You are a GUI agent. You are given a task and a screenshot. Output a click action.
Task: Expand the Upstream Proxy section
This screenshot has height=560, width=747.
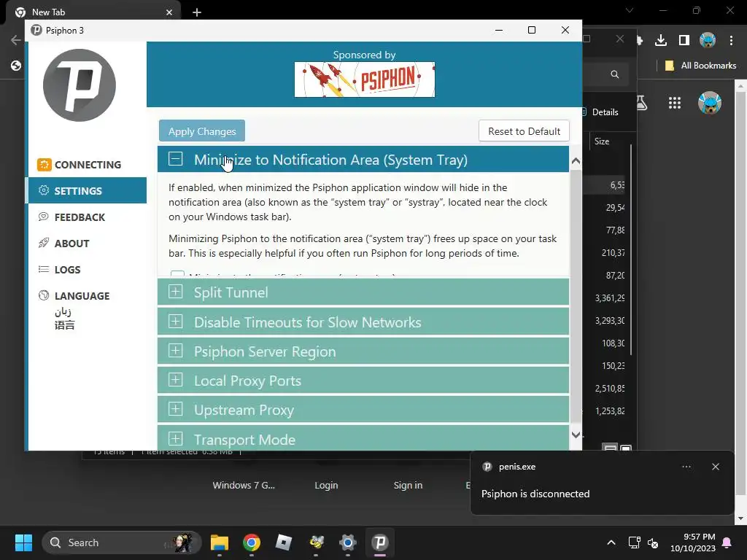[x=363, y=410]
